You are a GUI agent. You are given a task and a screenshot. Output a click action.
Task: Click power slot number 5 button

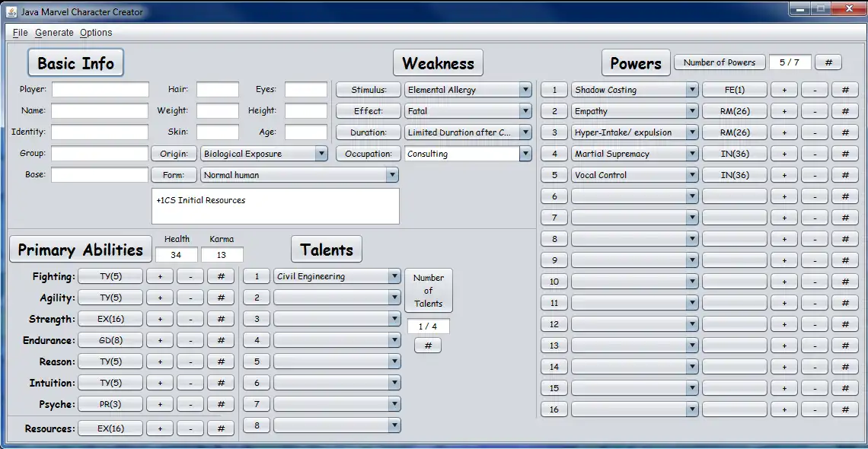tap(554, 175)
